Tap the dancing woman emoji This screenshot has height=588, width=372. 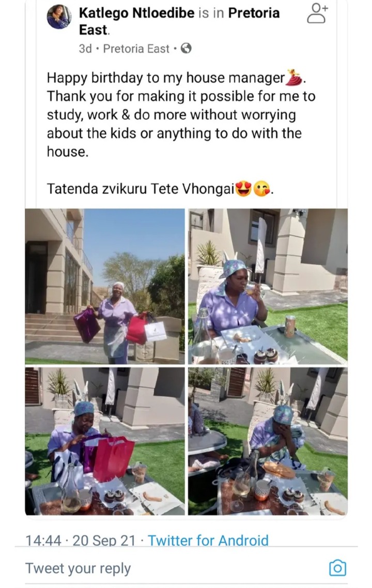tap(295, 78)
